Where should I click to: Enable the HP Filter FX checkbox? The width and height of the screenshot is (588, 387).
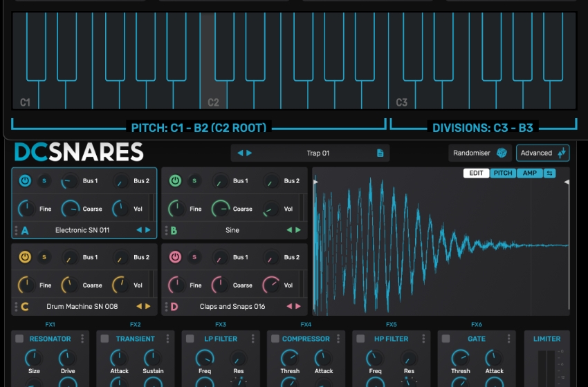[x=360, y=339]
